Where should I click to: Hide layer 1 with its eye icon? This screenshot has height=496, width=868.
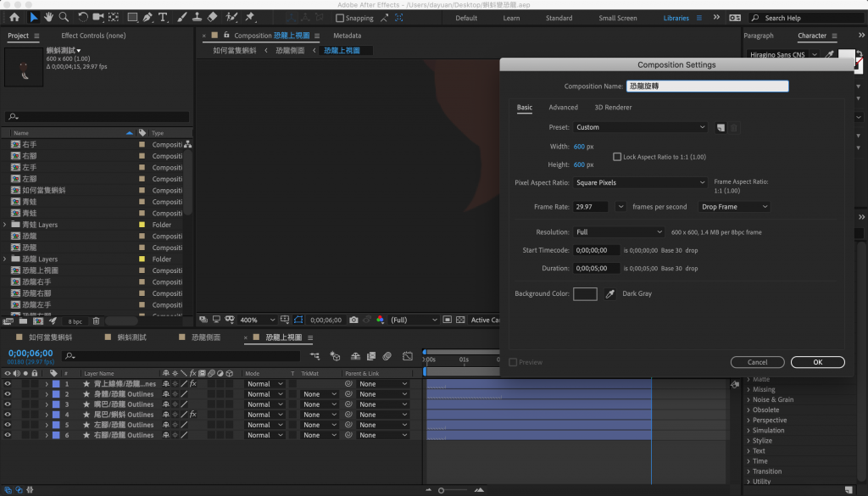point(8,383)
